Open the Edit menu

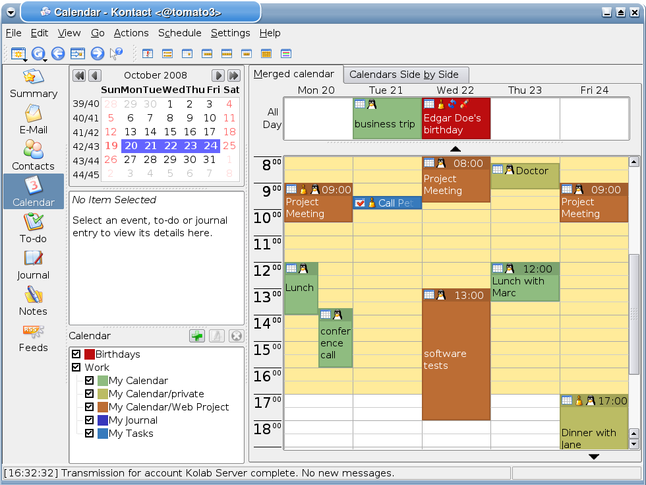pyautogui.click(x=39, y=33)
